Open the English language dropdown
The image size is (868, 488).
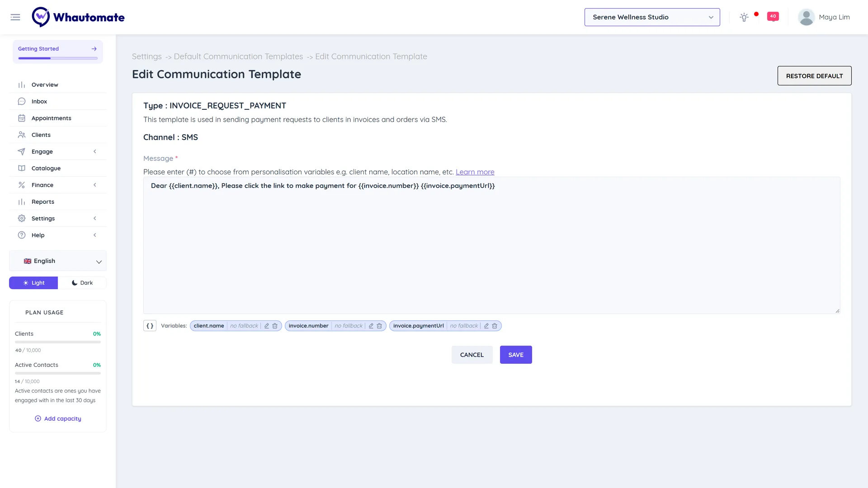[58, 261]
